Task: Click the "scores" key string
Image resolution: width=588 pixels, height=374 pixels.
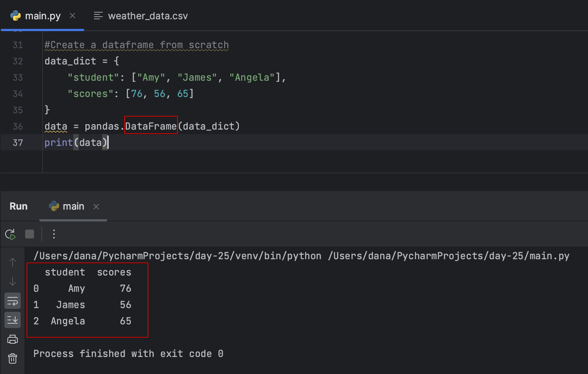Action: click(90, 94)
